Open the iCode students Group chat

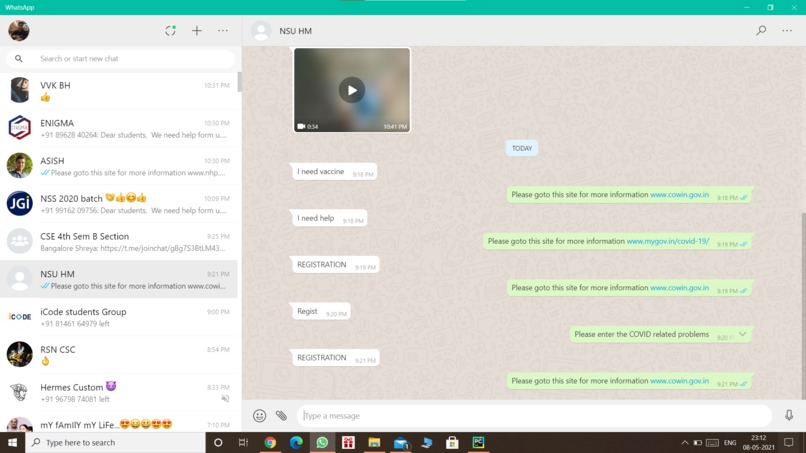pos(119,317)
